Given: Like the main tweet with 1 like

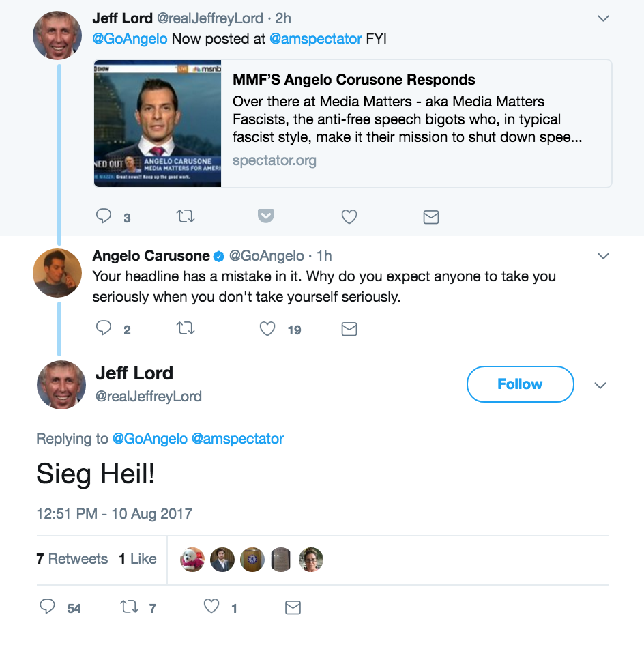Looking at the screenshot, I should (211, 606).
